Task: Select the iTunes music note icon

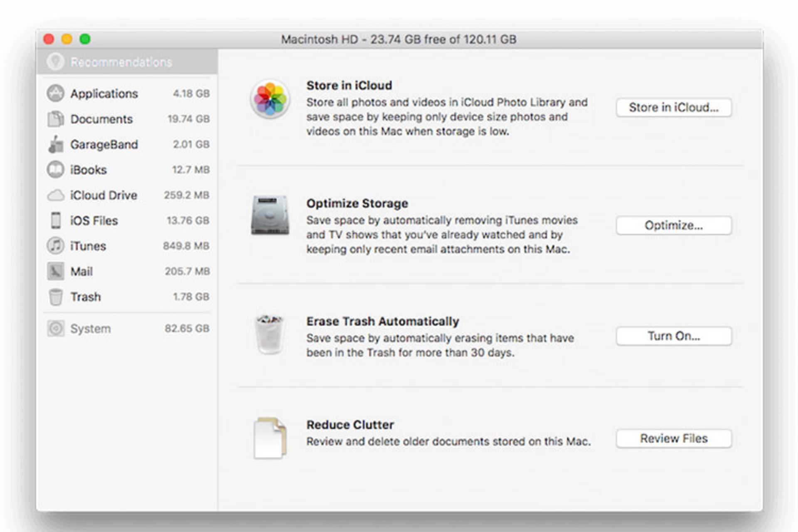Action: point(55,246)
